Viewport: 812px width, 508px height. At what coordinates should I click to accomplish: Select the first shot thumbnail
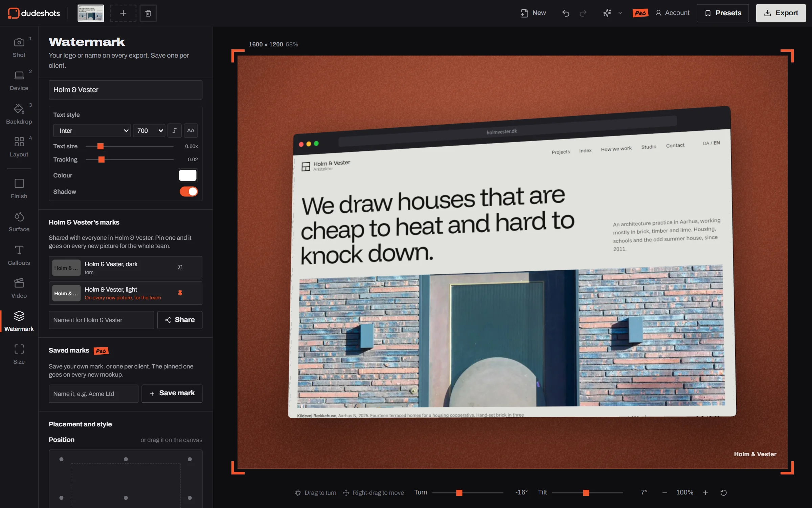click(91, 13)
